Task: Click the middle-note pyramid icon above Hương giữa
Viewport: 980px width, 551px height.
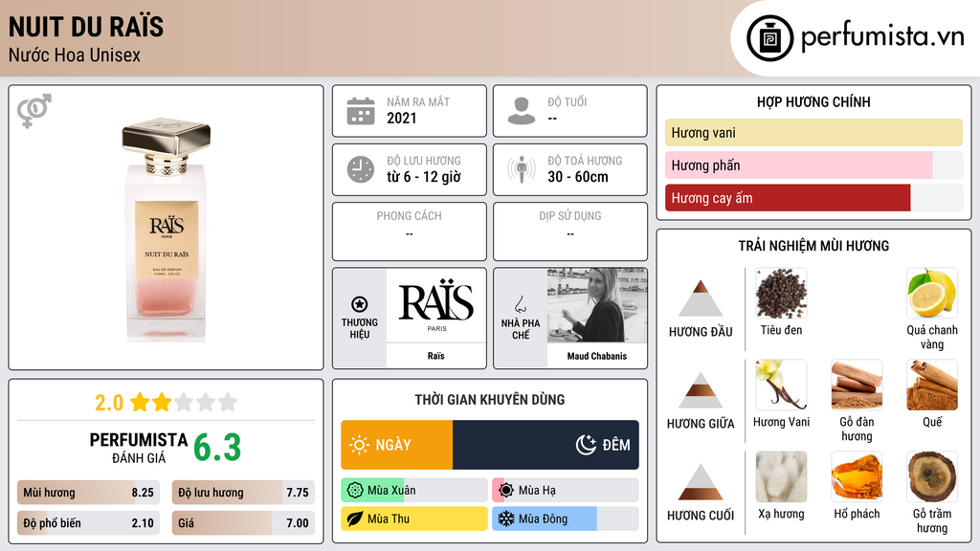Action: (x=701, y=390)
